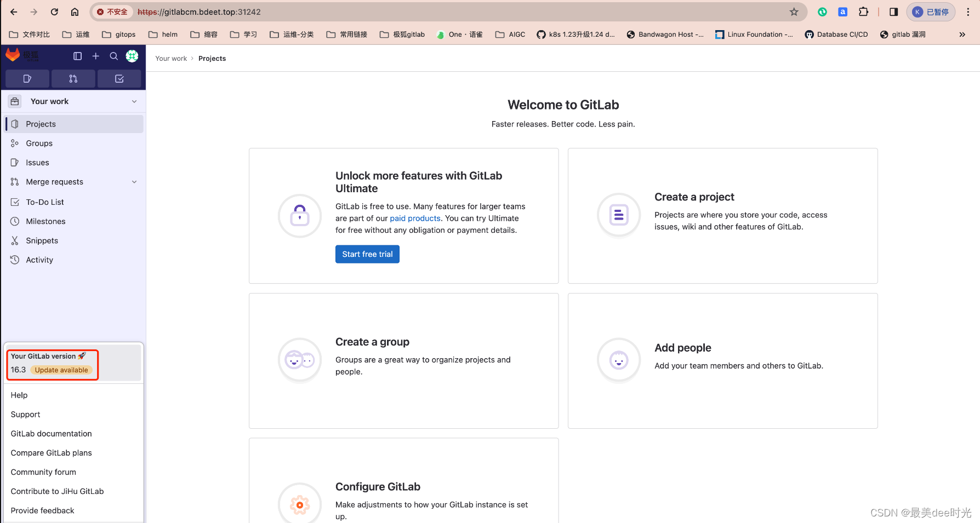980x523 pixels.
Task: Open Snippets in the sidebar
Action: click(x=73, y=240)
